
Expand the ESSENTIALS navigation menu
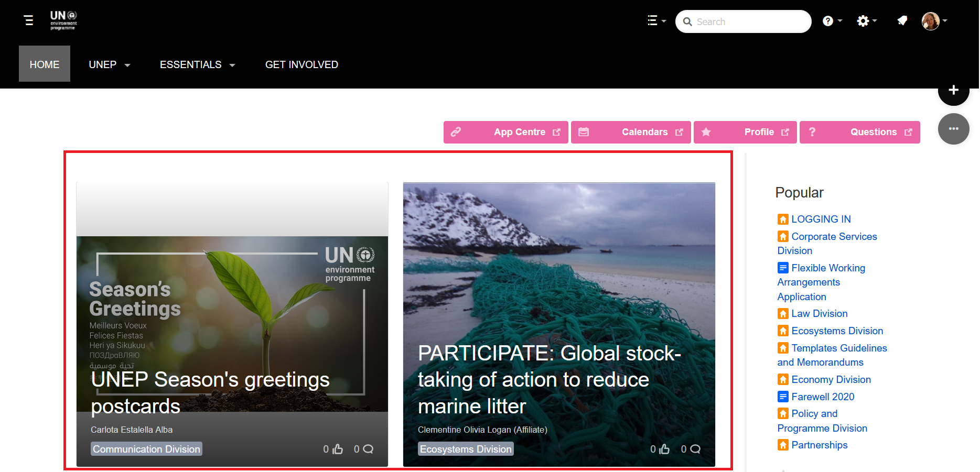tap(198, 64)
